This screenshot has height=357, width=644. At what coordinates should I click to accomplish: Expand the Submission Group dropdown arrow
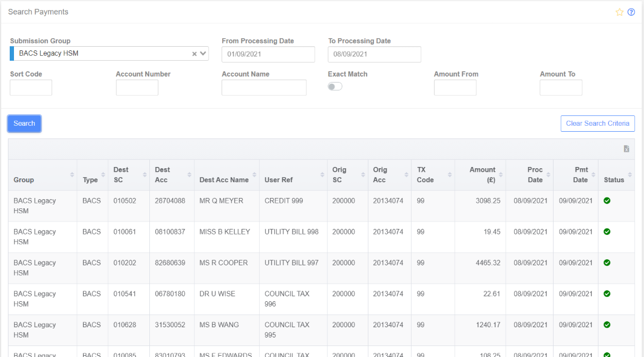203,53
